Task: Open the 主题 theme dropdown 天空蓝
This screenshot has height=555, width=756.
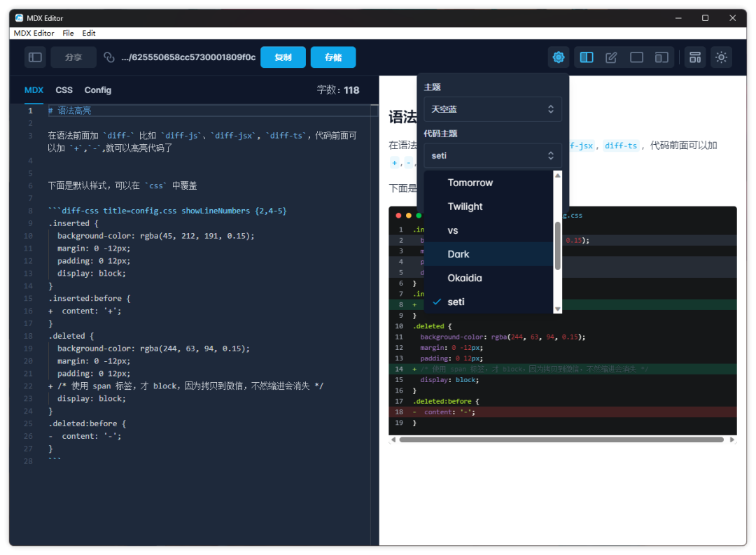Action: click(493, 109)
